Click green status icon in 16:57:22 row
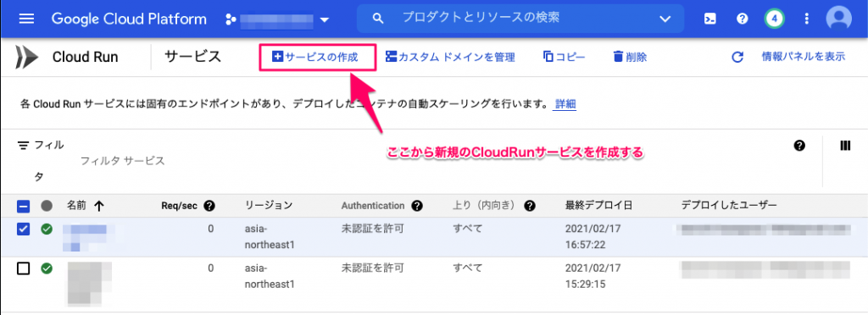This screenshot has height=315, width=868. (x=47, y=229)
